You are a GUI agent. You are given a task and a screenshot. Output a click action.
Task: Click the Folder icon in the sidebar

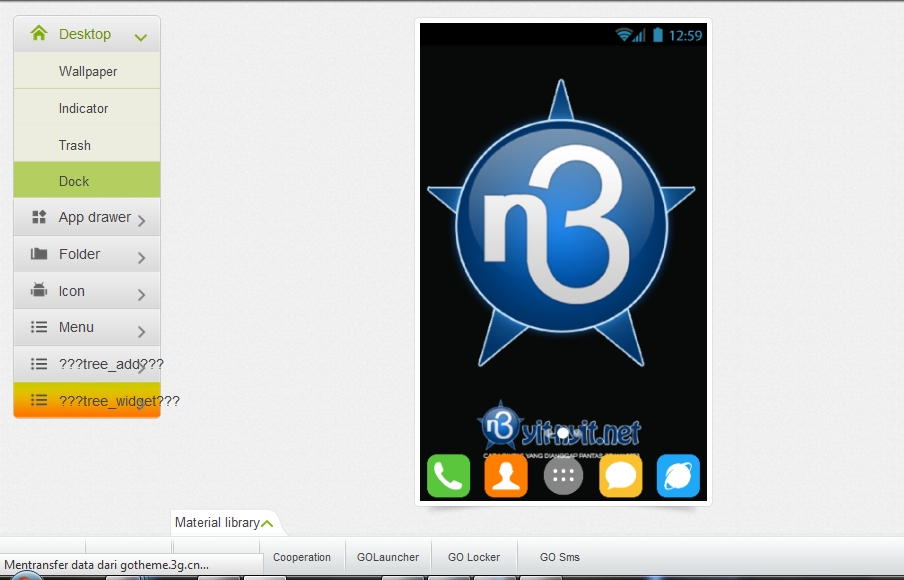tap(39, 254)
